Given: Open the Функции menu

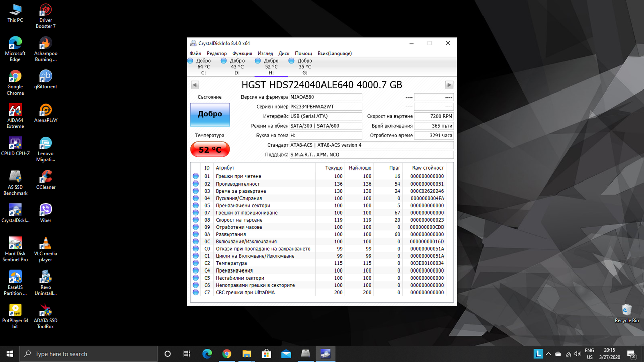Looking at the screenshot, I should click(x=242, y=53).
